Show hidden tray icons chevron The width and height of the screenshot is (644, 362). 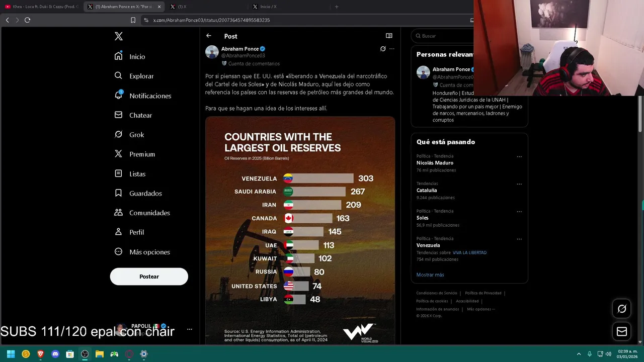coord(579,354)
